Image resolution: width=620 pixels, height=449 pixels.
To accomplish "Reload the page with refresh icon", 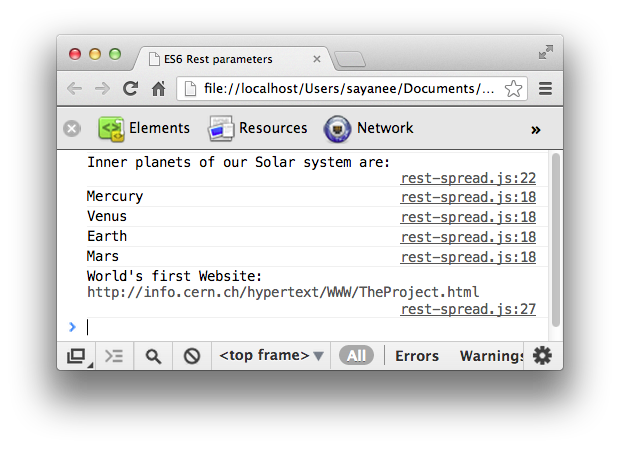I will coord(130,89).
